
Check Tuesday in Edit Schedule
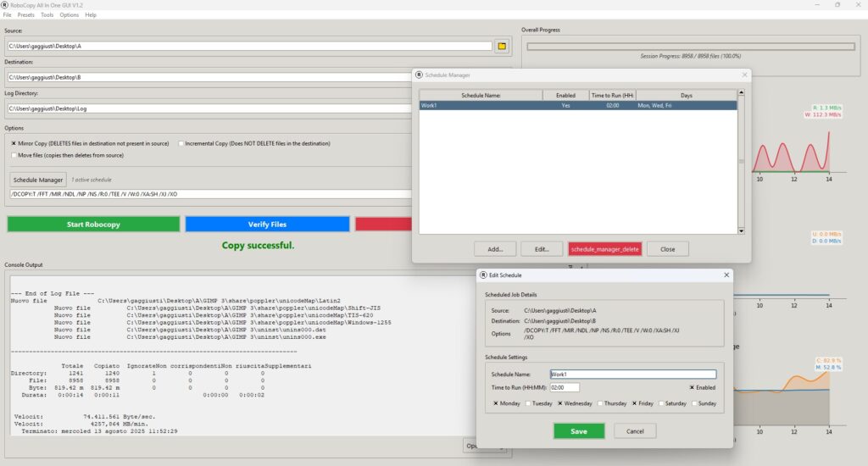pyautogui.click(x=528, y=403)
